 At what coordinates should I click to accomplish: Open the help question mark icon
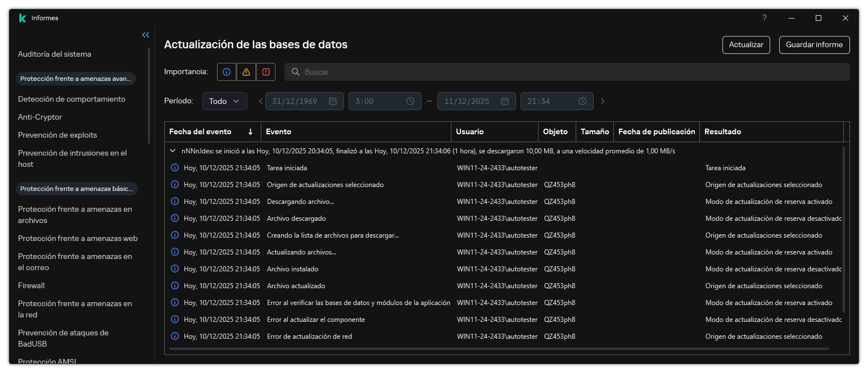(764, 18)
